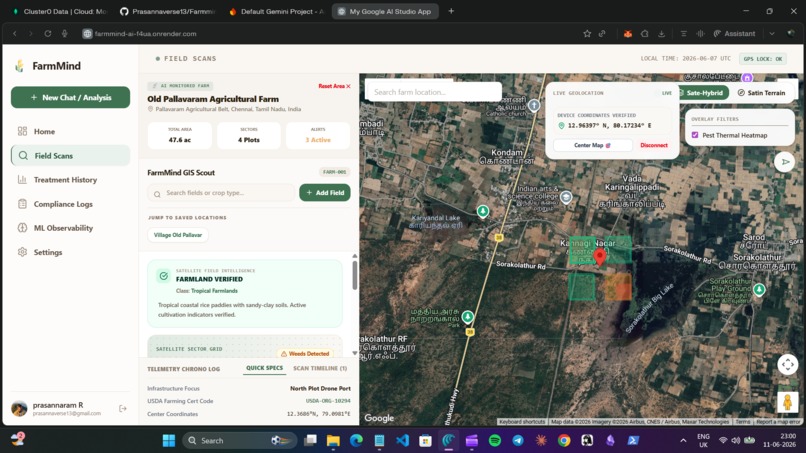Screen dimensions: 806x453
Task: Switch to the Quick Specs tab
Action: click(264, 368)
